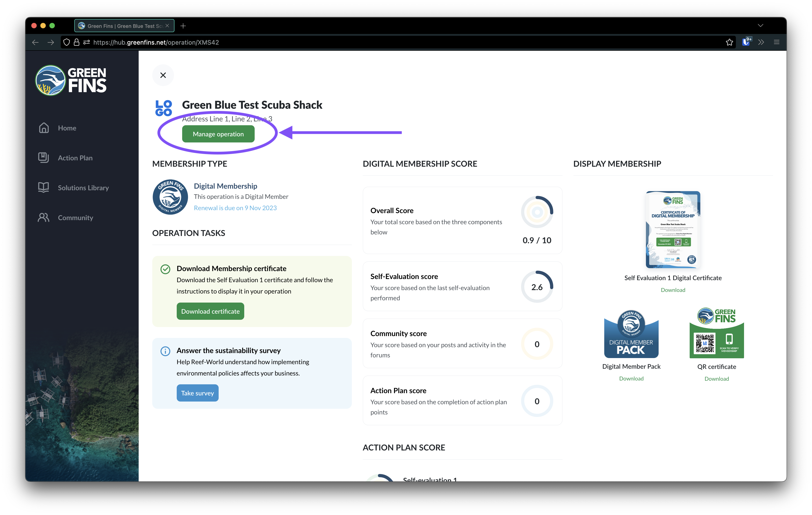This screenshot has width=812, height=515.
Task: Click the Bitwarden extension icon
Action: pos(746,42)
